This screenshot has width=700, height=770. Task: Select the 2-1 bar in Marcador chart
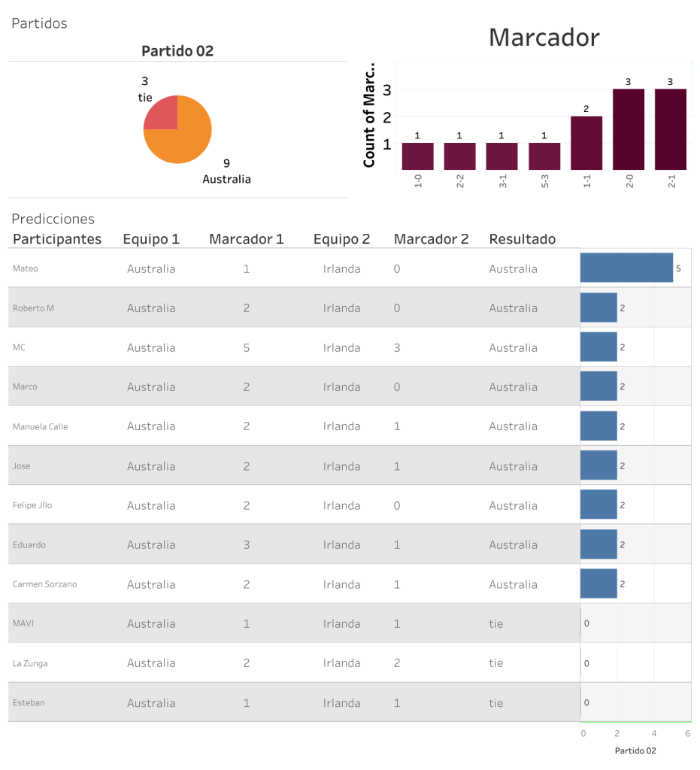pyautogui.click(x=671, y=129)
